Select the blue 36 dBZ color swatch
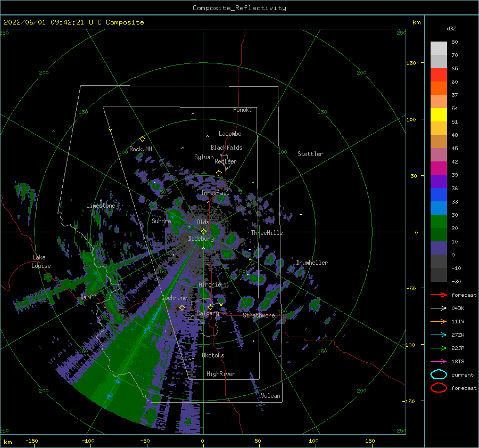 coord(439,195)
